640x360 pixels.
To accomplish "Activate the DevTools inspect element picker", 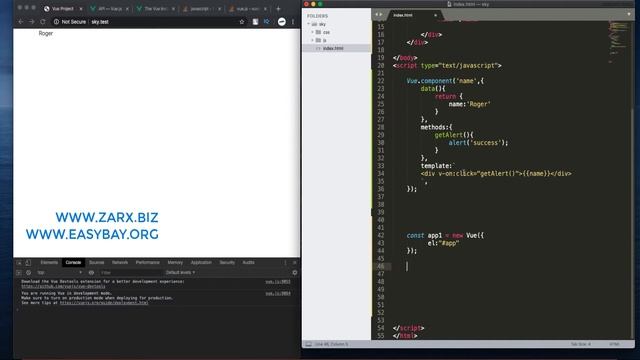I will (19, 262).
